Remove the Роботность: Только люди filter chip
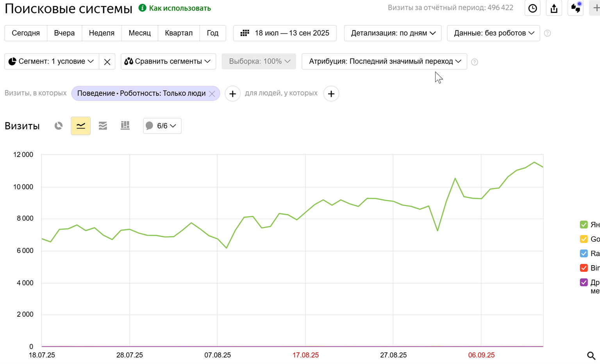 click(x=212, y=94)
